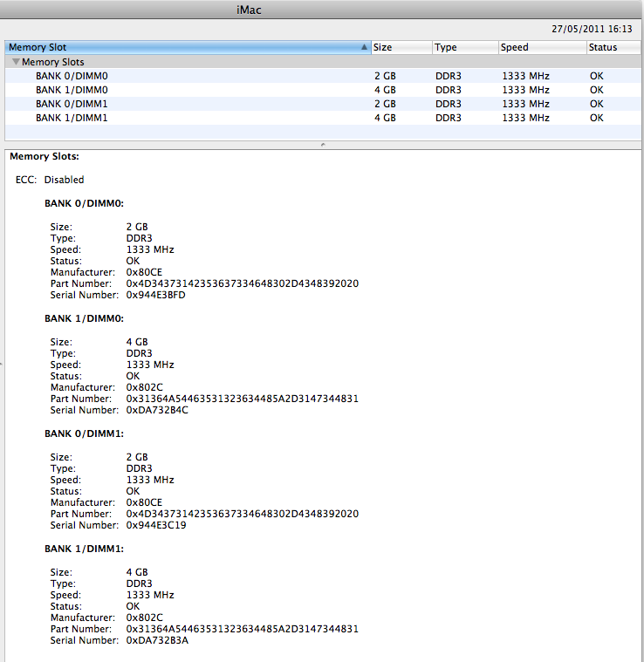
Task: Click 2 GB size under BANK 0/DIMM1 details
Action: (137, 457)
